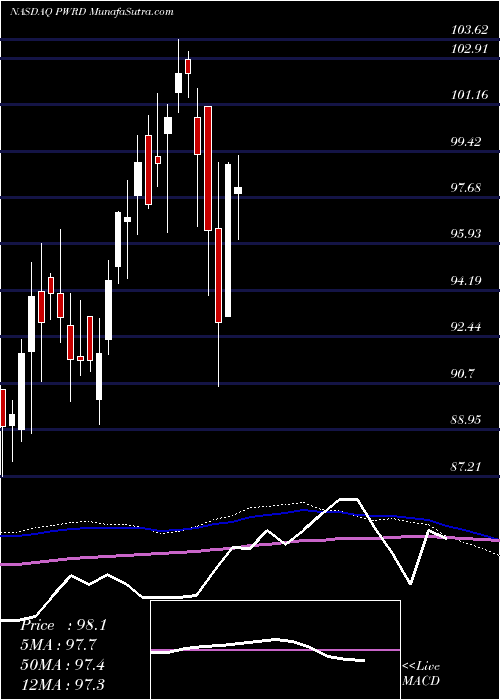This screenshot has height=700, width=500.
Task: Select the 97.68 price level label
Action: (466, 188)
